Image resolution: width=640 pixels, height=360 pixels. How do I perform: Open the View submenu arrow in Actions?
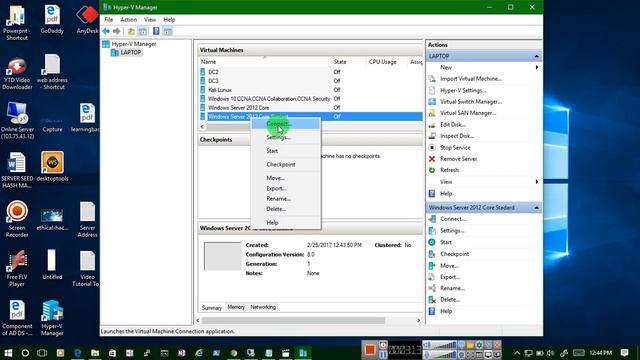point(537,182)
